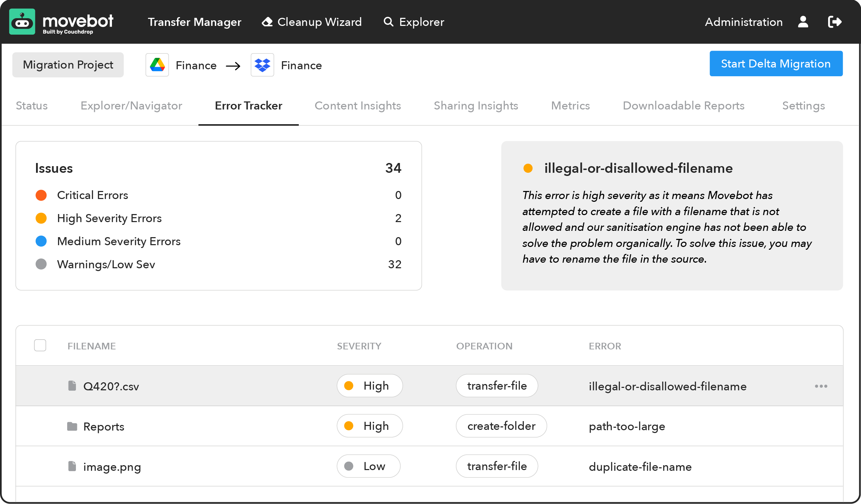Open the Cleanup Wizard eraser icon

point(267,22)
